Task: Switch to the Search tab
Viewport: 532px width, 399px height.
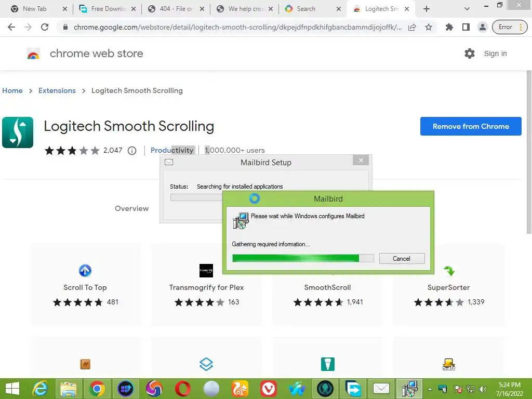Action: click(306, 9)
